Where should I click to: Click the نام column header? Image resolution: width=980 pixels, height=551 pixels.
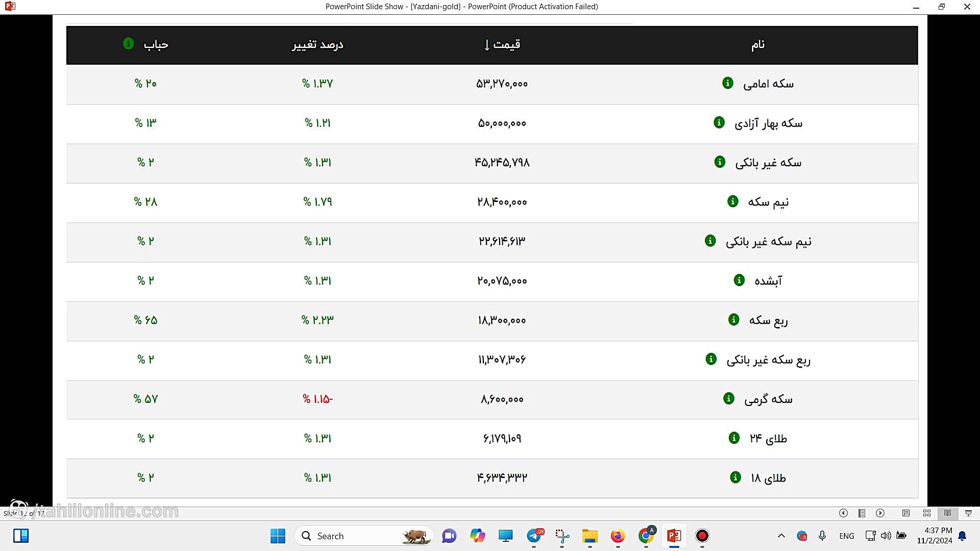(x=757, y=44)
